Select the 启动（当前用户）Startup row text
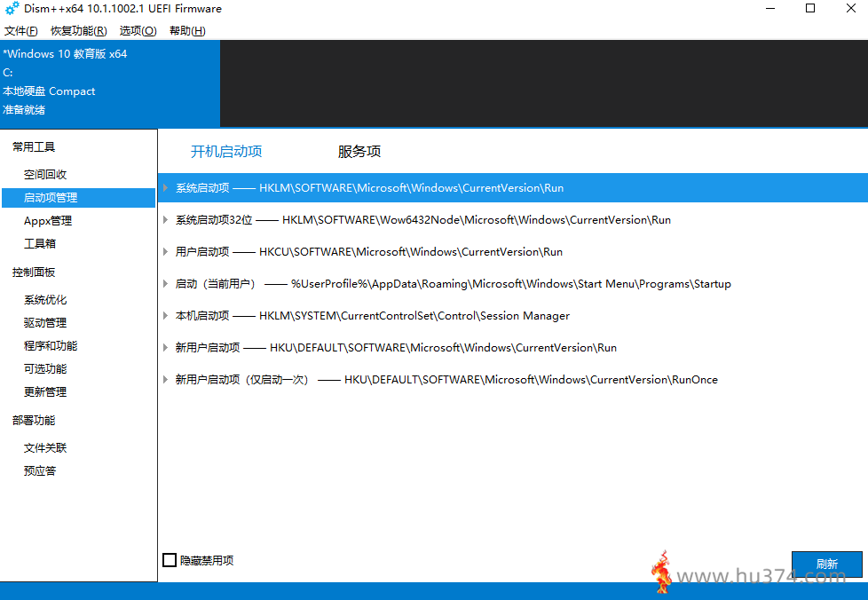 pyautogui.click(x=453, y=284)
